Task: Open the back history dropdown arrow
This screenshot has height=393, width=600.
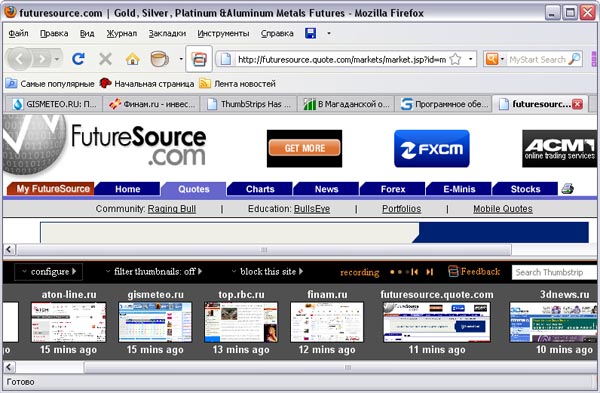Action: click(57, 59)
